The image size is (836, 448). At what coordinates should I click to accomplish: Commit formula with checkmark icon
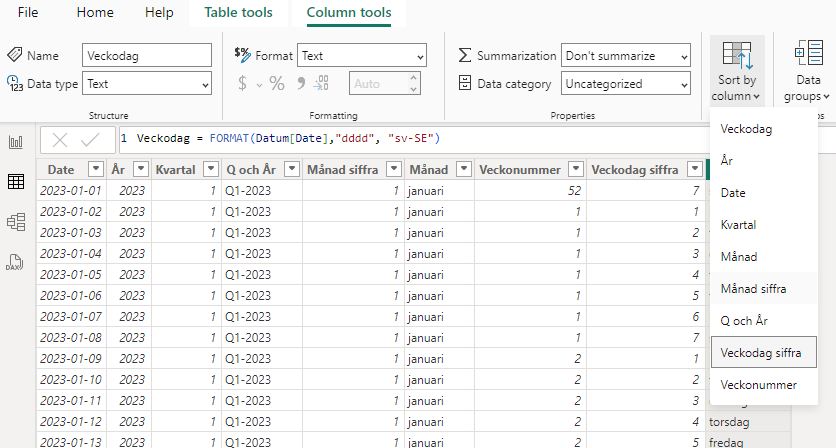click(90, 141)
